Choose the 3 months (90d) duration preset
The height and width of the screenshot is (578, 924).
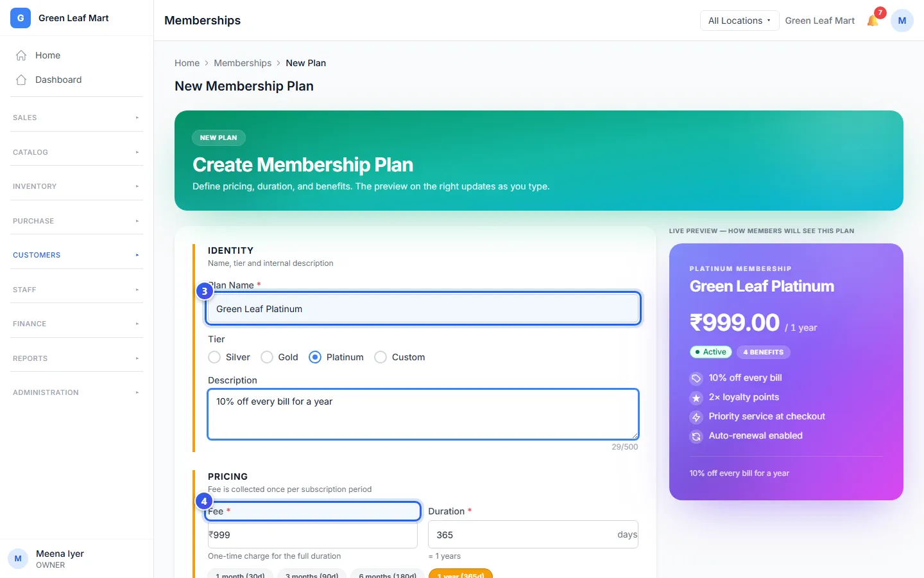click(312, 574)
